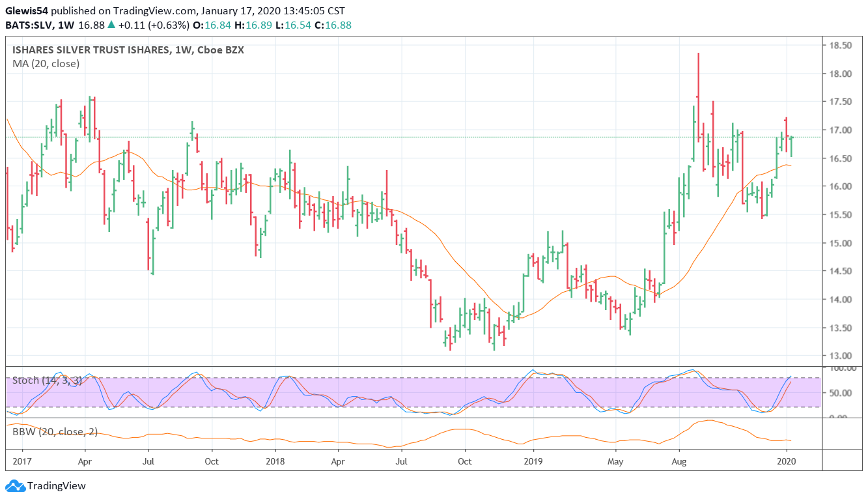Click the 2018 time axis label

[275, 462]
